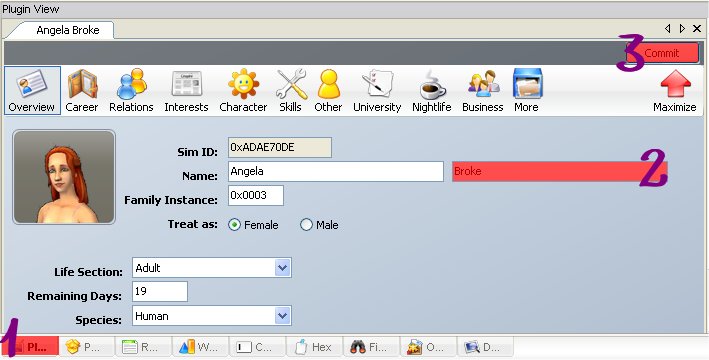Open the Business section icon
This screenshot has width=709, height=360.
point(482,90)
